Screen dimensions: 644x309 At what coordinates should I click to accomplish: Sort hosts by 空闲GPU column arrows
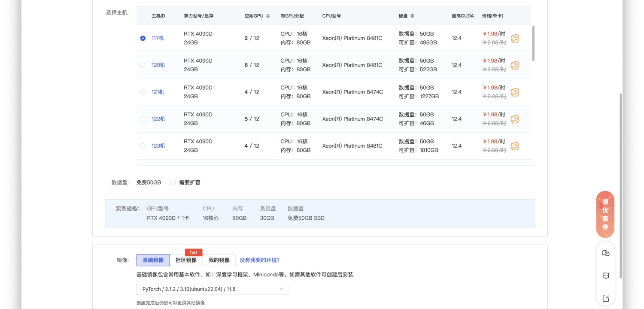click(x=268, y=16)
